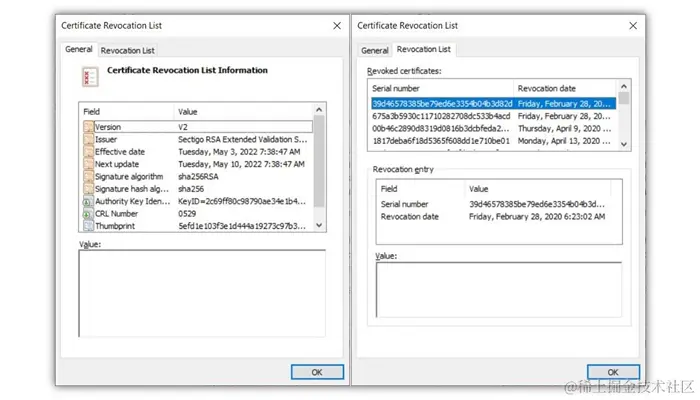Click the field list scrollbar thumb
700x400 pixels.
(319, 161)
